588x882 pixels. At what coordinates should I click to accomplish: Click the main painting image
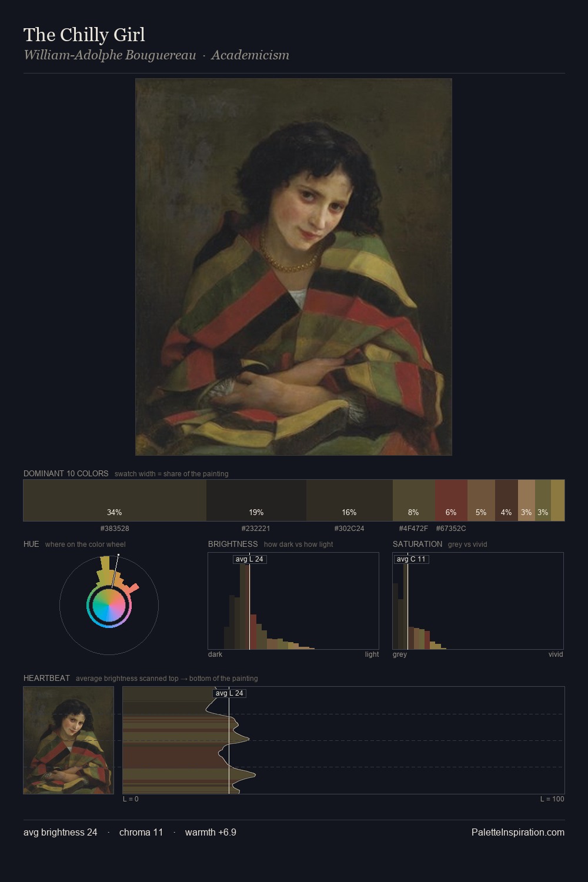(x=293, y=267)
